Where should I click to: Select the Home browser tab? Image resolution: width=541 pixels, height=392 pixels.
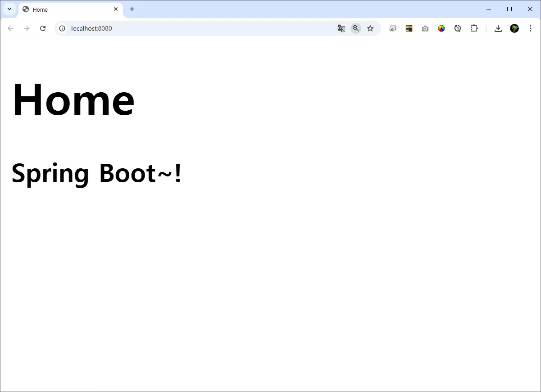point(71,9)
